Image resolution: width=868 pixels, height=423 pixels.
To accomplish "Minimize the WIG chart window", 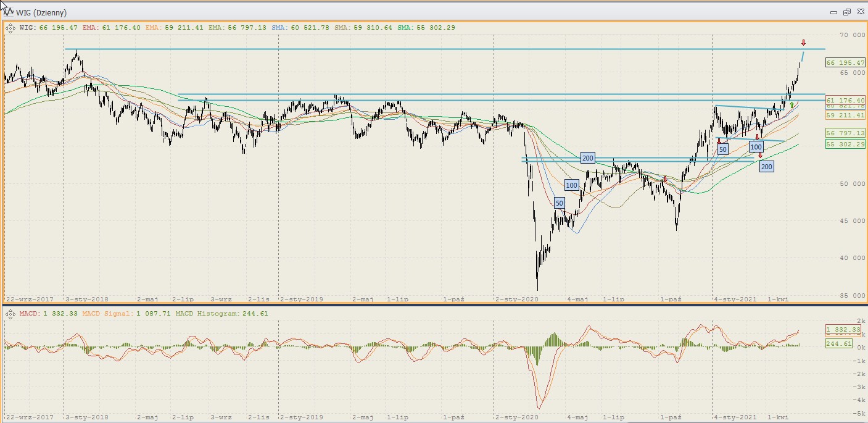I will click(x=835, y=12).
